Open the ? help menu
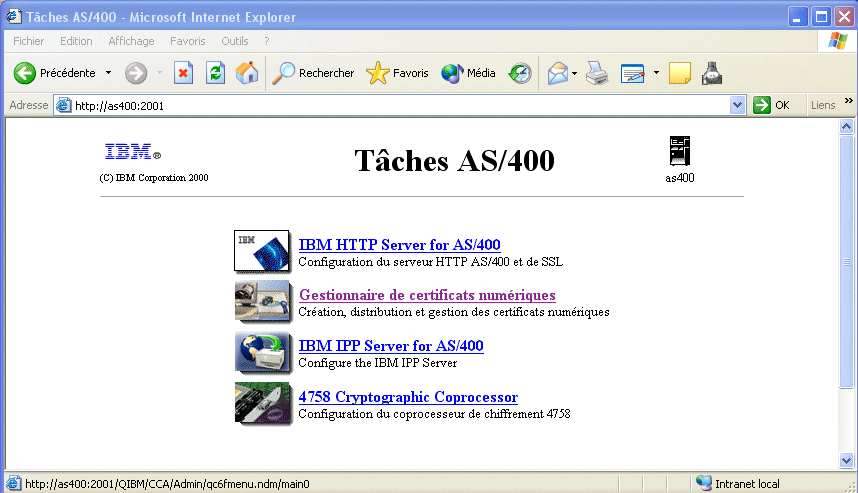 [x=266, y=41]
